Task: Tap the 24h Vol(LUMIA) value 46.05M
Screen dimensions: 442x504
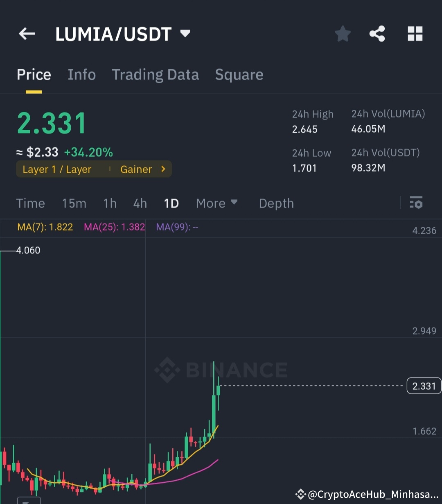Action: pyautogui.click(x=368, y=129)
